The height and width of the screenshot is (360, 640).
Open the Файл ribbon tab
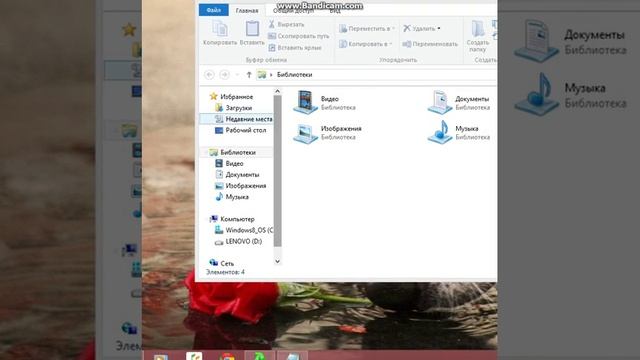(x=213, y=10)
